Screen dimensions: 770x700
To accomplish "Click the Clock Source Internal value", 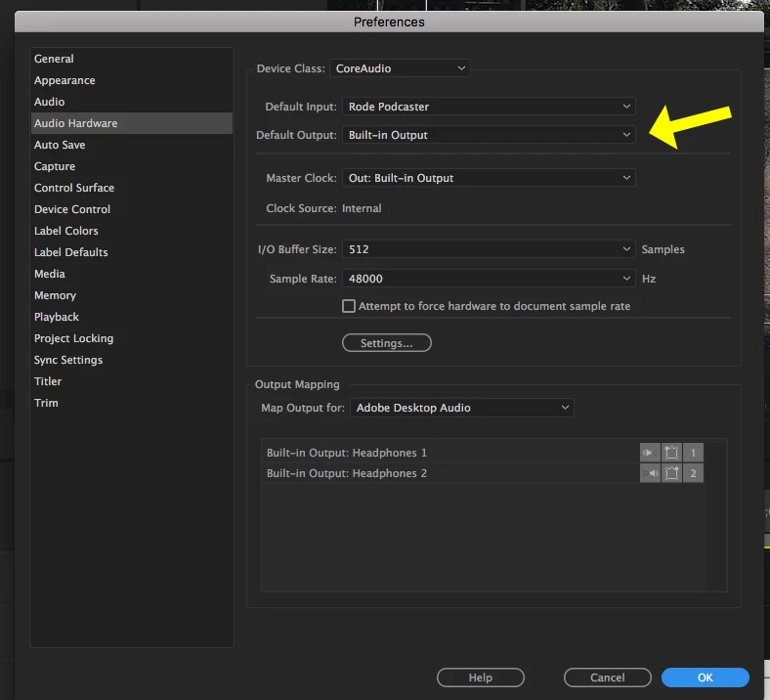I will [362, 208].
